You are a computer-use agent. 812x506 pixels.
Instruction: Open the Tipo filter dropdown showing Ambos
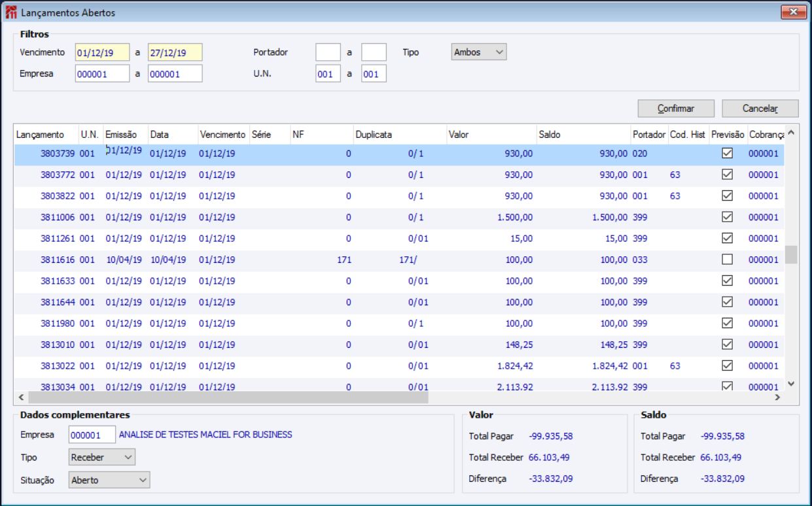coord(479,52)
